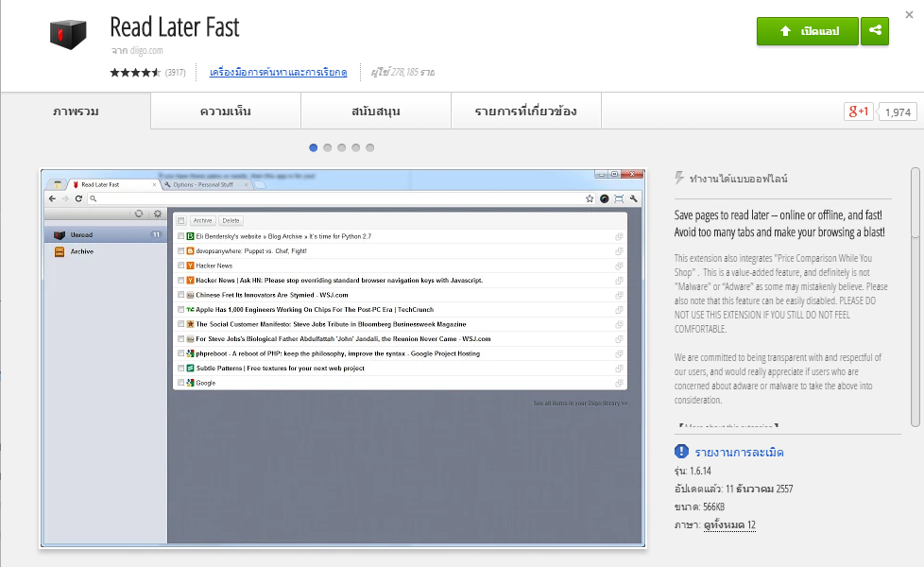Image resolution: width=924 pixels, height=567 pixels.
Task: Click the Read Later Fast title
Action: pyautogui.click(x=175, y=27)
